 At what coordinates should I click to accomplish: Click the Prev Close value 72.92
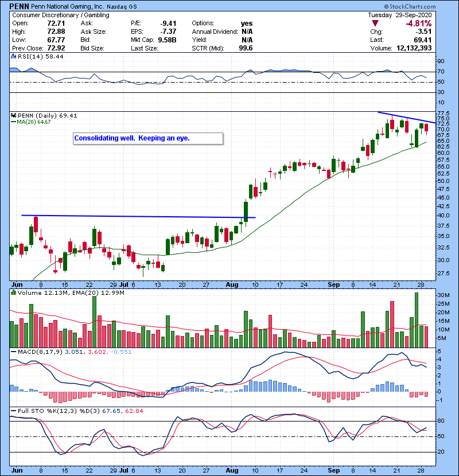56,48
